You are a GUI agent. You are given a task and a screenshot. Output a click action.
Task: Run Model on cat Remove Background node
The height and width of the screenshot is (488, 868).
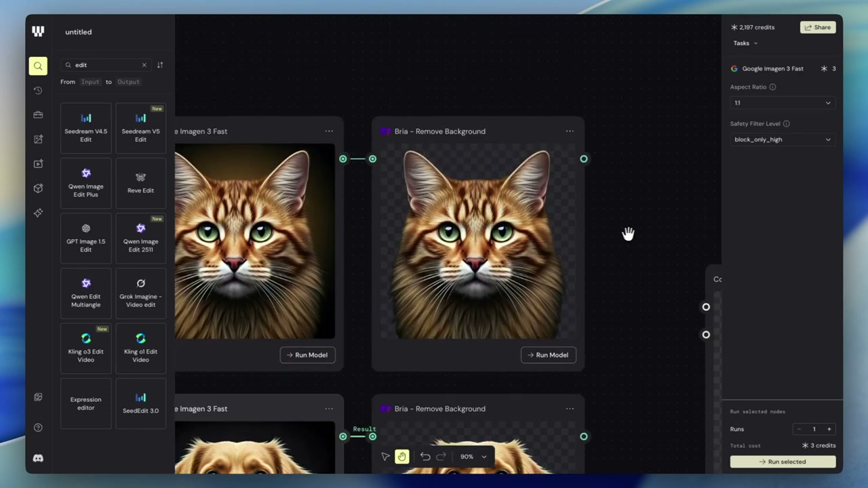(x=549, y=355)
